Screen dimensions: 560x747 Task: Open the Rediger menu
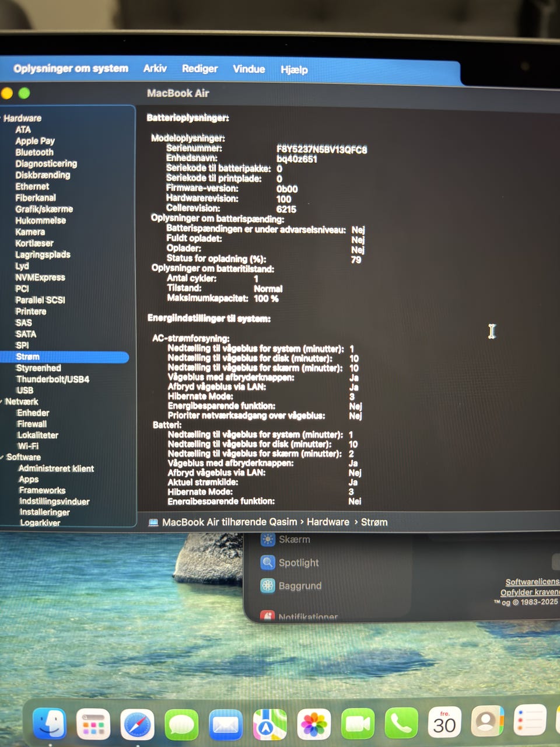pos(199,69)
